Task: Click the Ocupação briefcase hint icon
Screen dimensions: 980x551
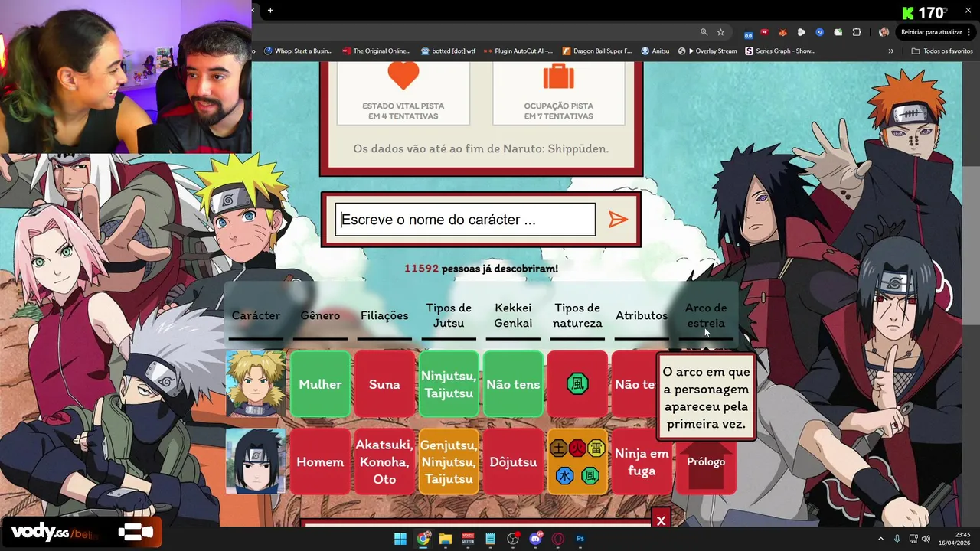Action: tap(558, 77)
